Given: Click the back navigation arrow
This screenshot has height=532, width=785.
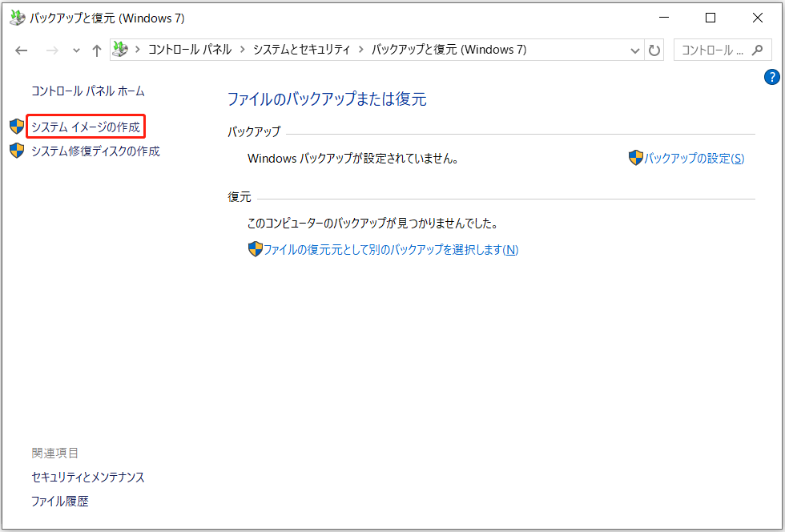Looking at the screenshot, I should [22, 50].
